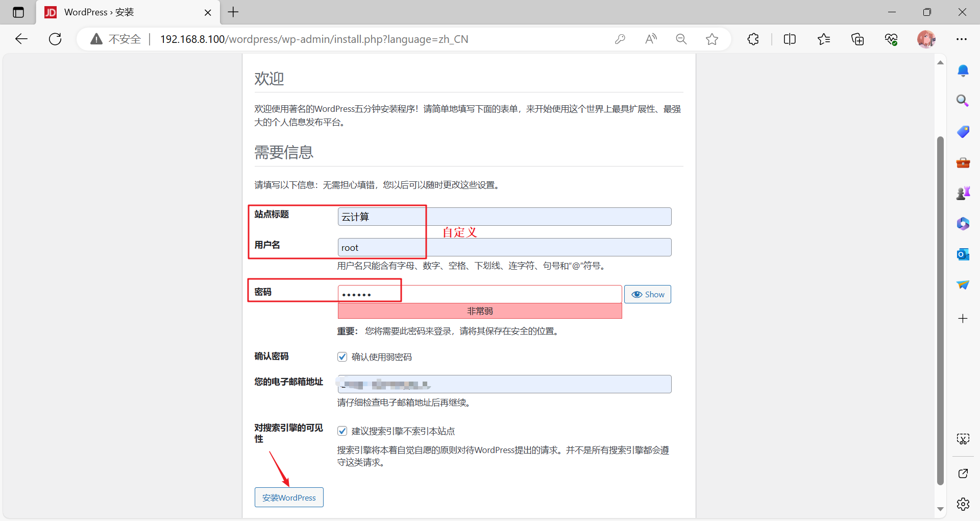Show the hidden password
Image resolution: width=980 pixels, height=521 pixels.
click(x=648, y=294)
